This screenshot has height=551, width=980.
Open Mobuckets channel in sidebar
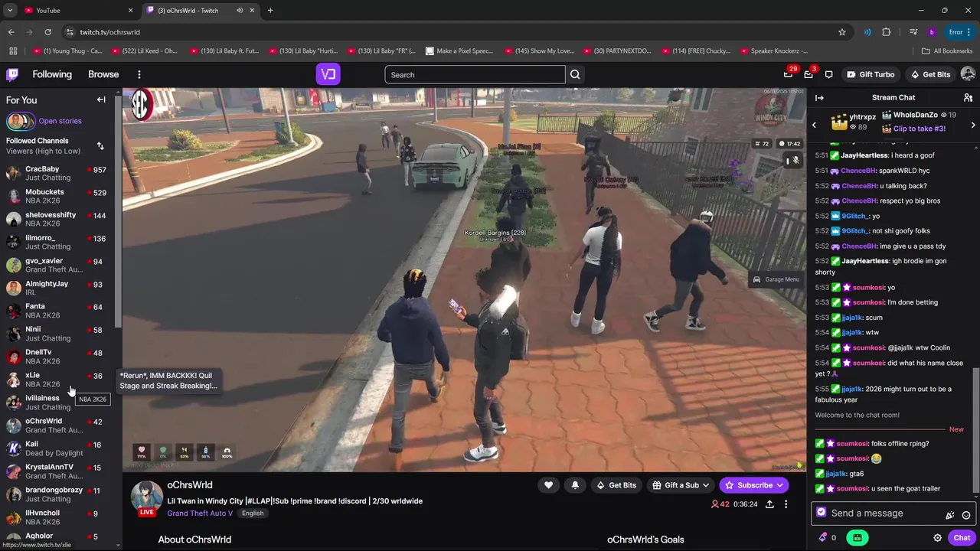pyautogui.click(x=58, y=196)
